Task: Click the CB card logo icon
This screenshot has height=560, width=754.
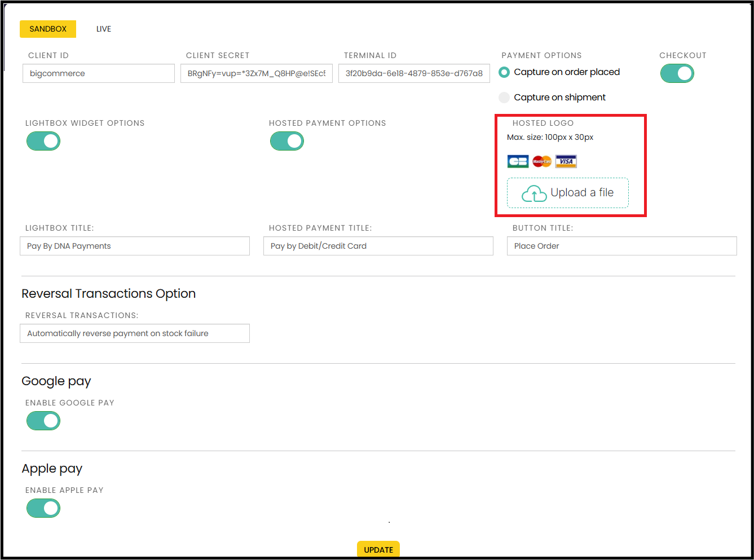Action: point(518,162)
